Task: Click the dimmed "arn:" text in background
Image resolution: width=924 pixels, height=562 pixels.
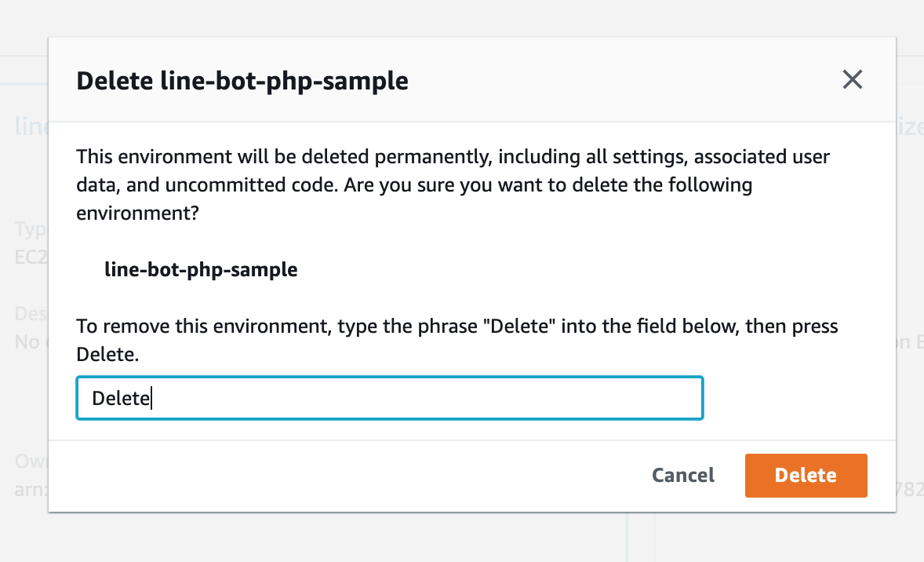Action: point(31,489)
